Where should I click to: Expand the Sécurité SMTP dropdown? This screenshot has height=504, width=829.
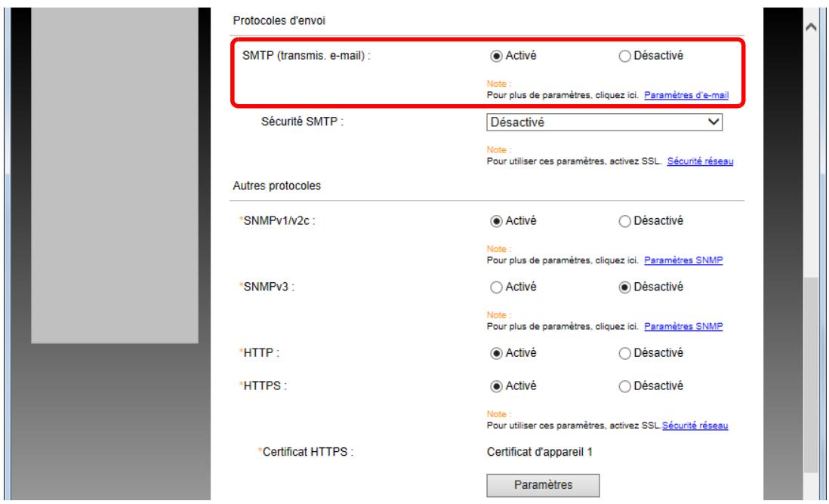(604, 121)
